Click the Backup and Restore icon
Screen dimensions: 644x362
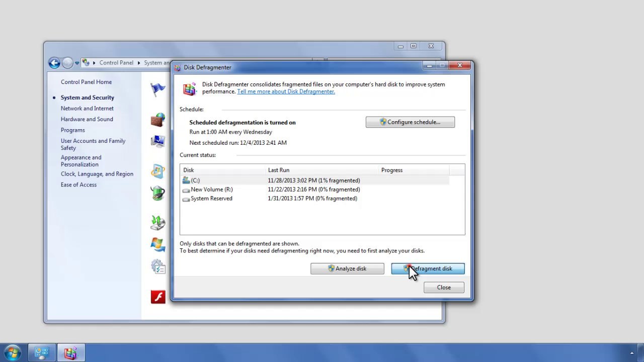click(158, 223)
